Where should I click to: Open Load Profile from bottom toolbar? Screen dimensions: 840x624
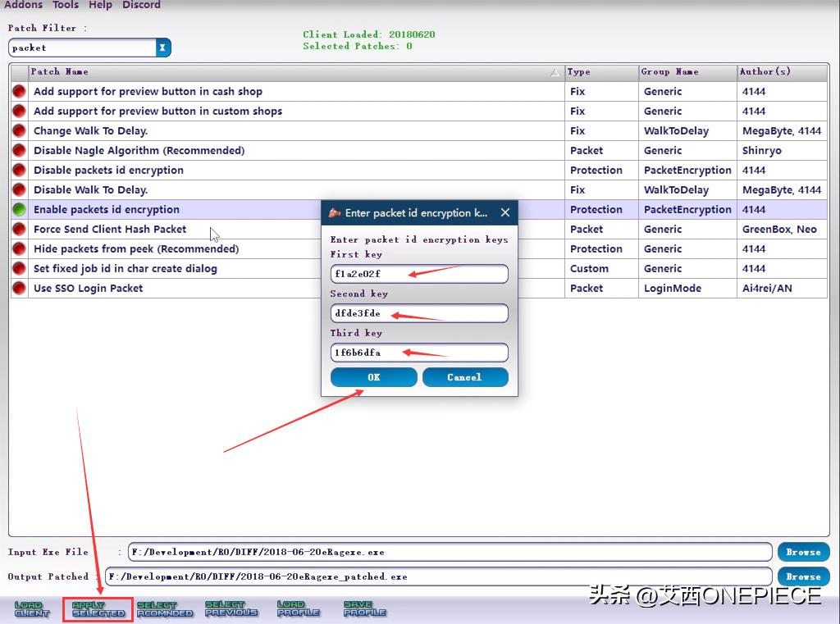(298, 609)
